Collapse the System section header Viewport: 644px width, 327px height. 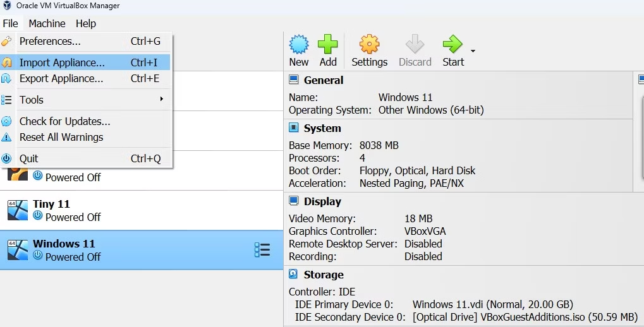tap(322, 128)
